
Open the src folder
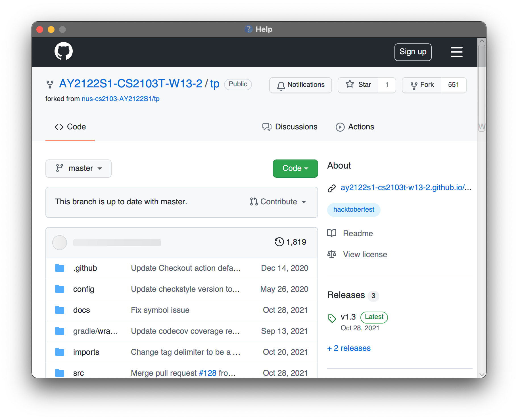[x=78, y=373]
